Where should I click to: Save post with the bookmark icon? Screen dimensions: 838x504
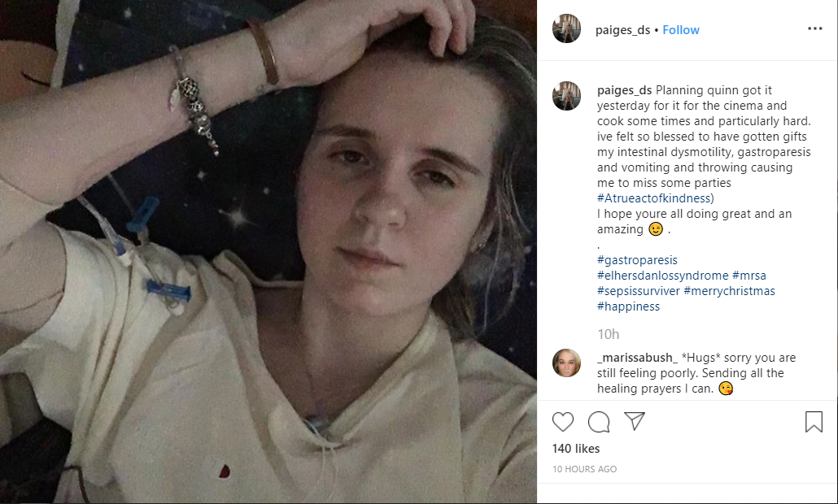pyautogui.click(x=814, y=422)
